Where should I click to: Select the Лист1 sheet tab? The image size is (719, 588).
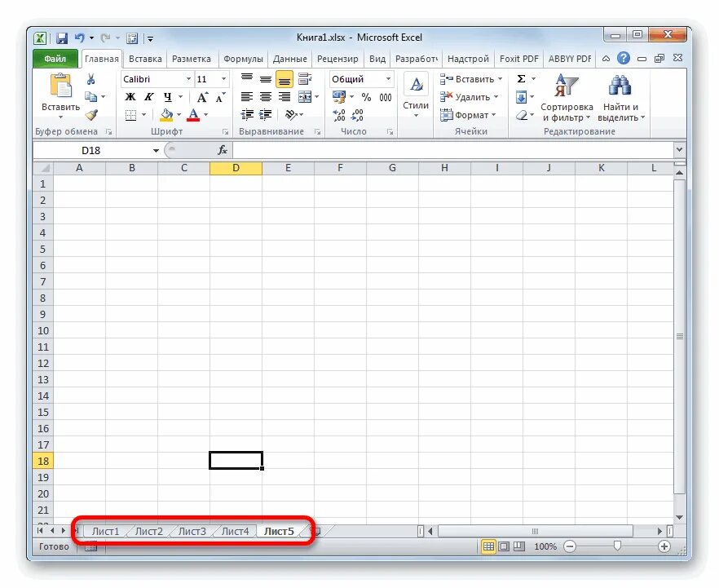tap(105, 532)
